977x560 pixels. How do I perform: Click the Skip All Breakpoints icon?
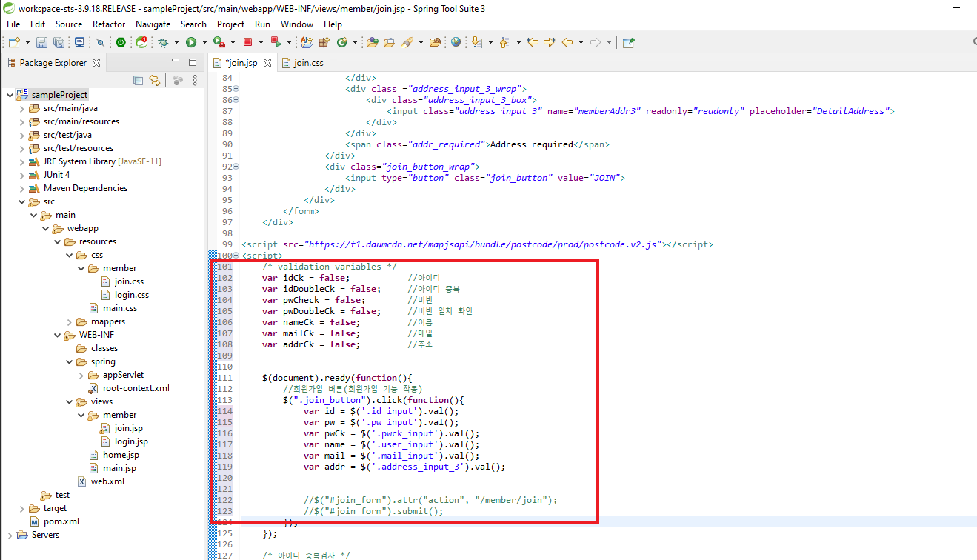point(100,42)
